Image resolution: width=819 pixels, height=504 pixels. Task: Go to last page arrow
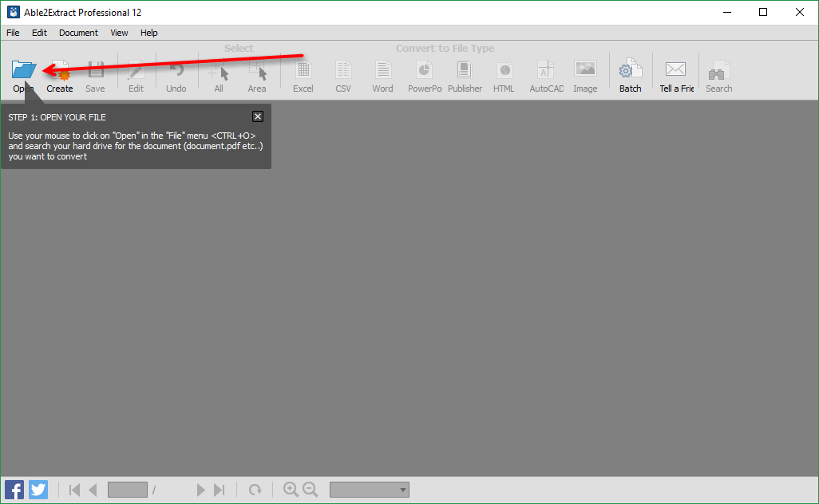point(220,490)
